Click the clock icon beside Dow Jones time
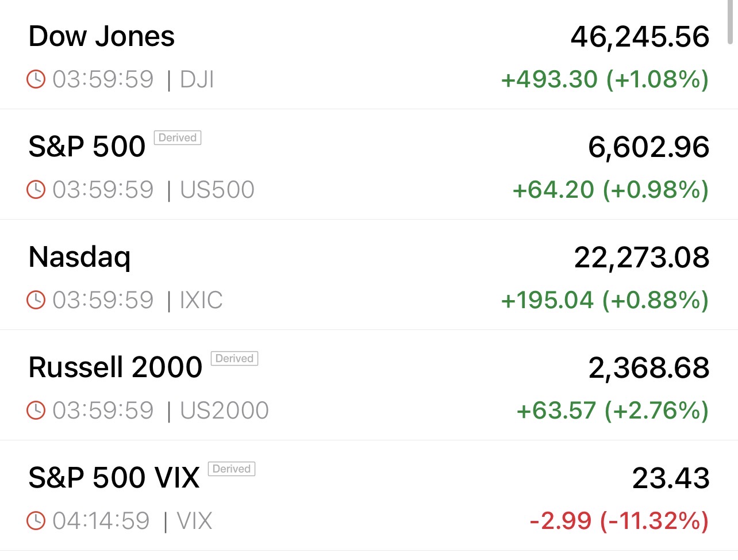This screenshot has width=738, height=560. [36, 79]
